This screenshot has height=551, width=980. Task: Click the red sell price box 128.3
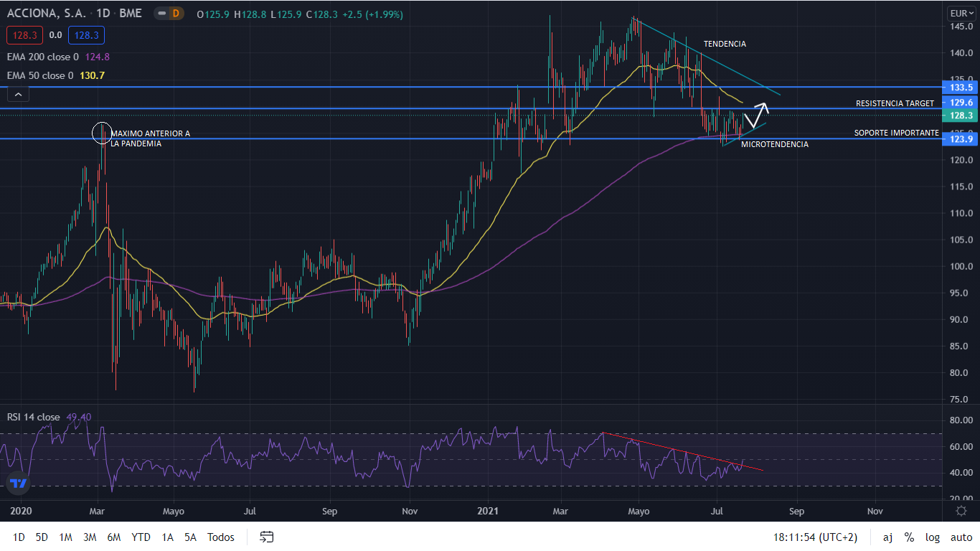pyautogui.click(x=25, y=34)
